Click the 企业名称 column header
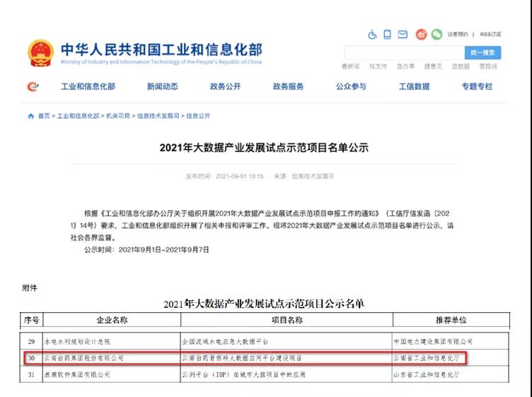The width and height of the screenshot is (532, 397). (112, 320)
